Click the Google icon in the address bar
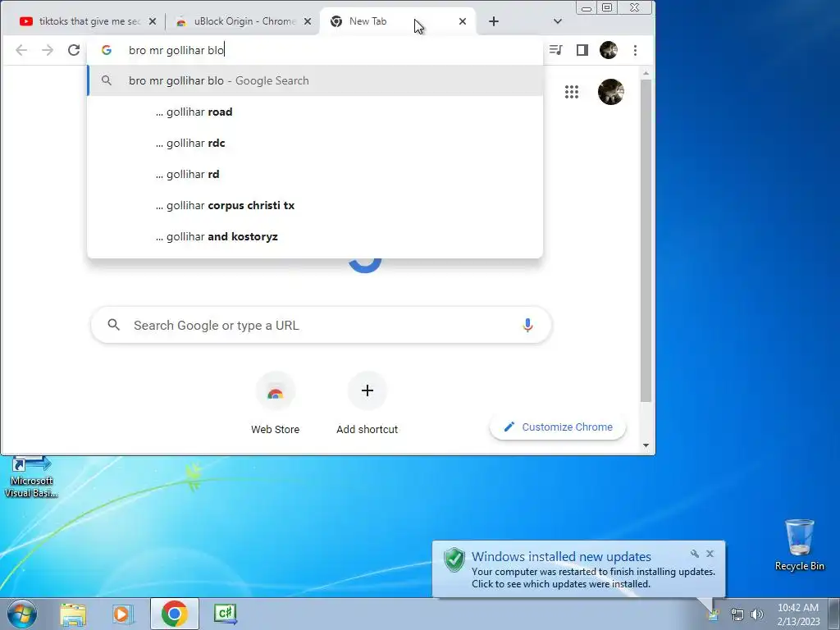840x630 pixels. [x=107, y=50]
